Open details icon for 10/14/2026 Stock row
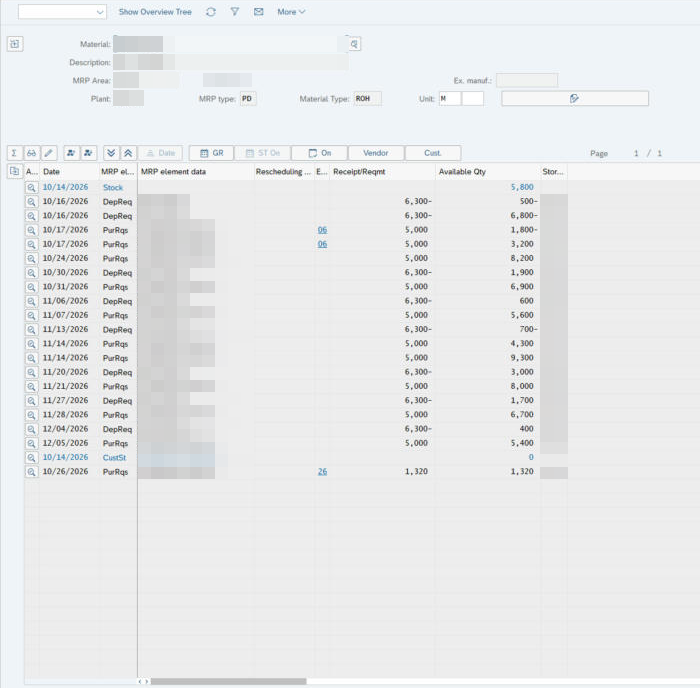This screenshot has height=688, width=700. pyautogui.click(x=31, y=188)
